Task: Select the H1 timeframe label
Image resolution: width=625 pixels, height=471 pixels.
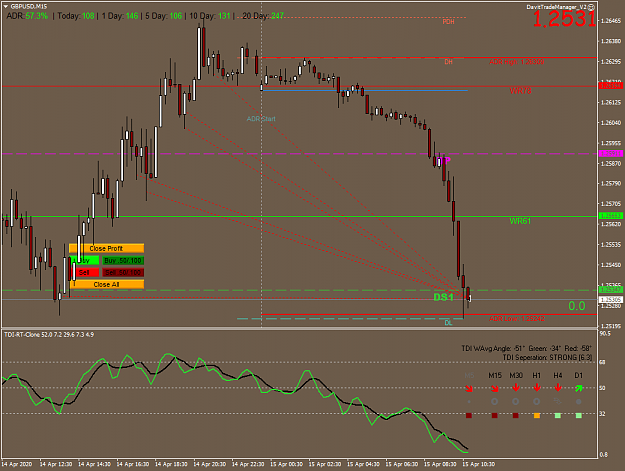Action: coord(537,375)
